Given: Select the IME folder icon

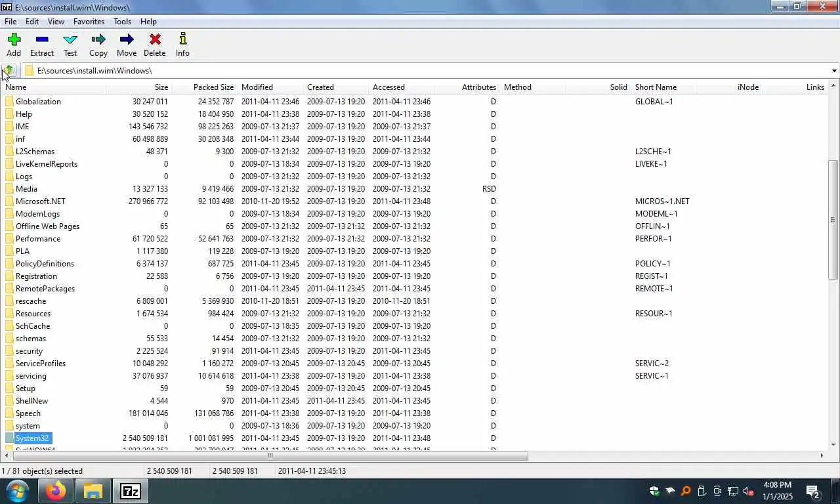Looking at the screenshot, I should [9, 127].
